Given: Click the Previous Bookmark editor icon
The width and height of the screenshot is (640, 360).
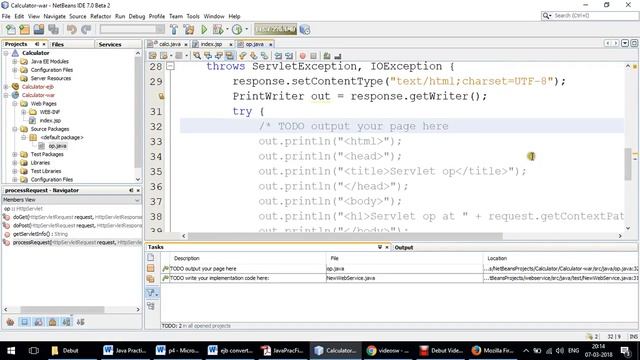Looking at the screenshot, I should tap(243, 56).
